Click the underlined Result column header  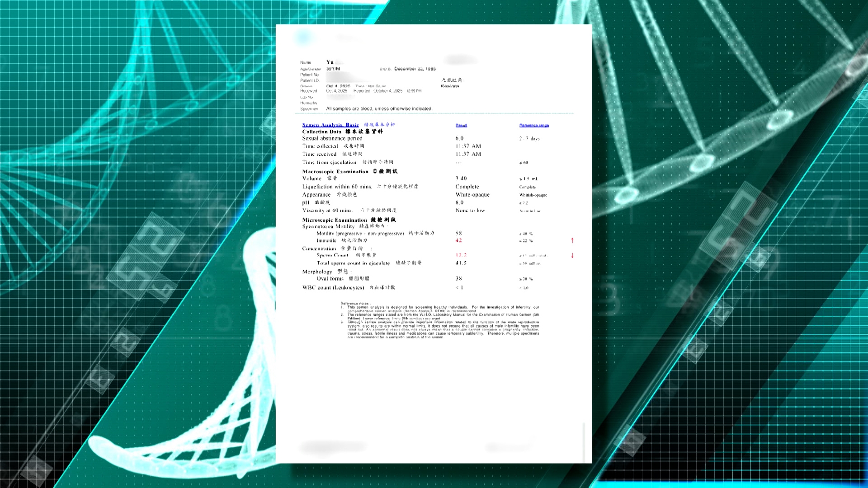(x=461, y=125)
